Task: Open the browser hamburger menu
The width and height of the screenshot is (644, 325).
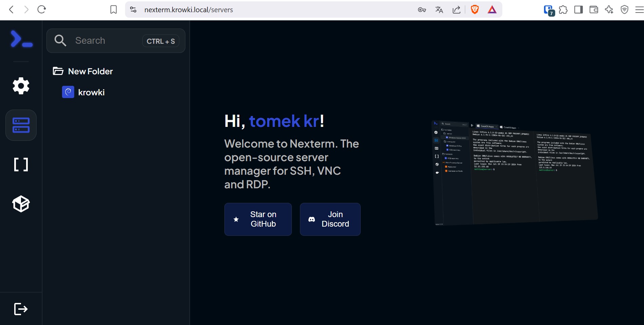Action: pyautogui.click(x=639, y=9)
